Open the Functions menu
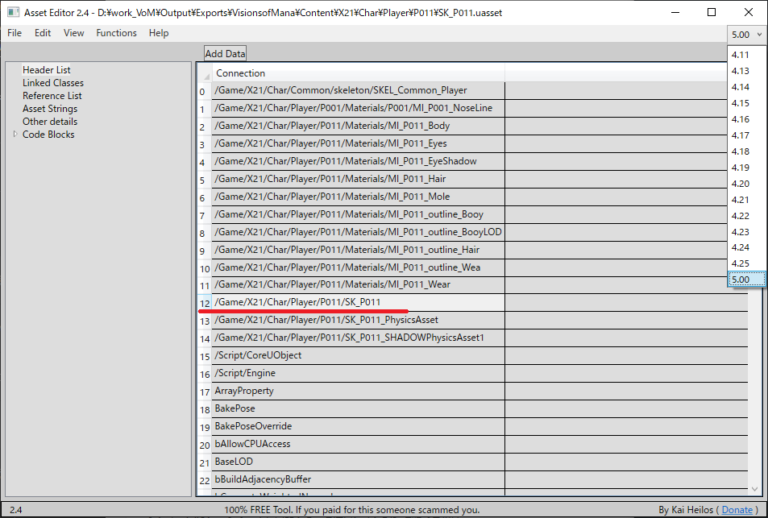The image size is (768, 518). pyautogui.click(x=116, y=33)
